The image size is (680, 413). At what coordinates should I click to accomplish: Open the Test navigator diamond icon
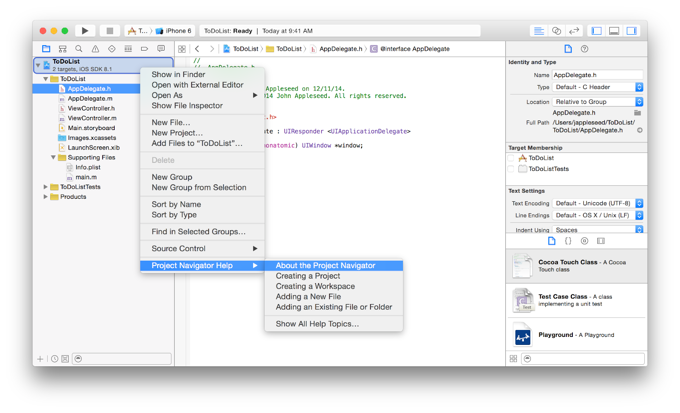tap(111, 49)
